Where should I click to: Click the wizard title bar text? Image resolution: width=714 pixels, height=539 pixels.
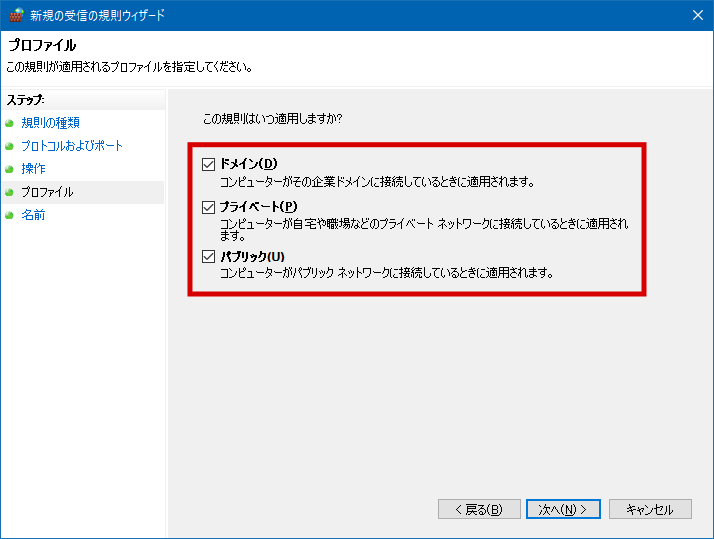pyautogui.click(x=98, y=15)
